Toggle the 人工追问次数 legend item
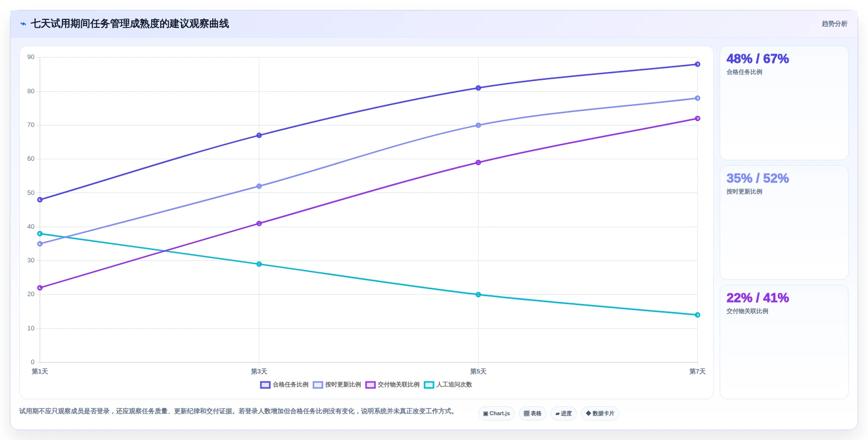 pyautogui.click(x=448, y=385)
